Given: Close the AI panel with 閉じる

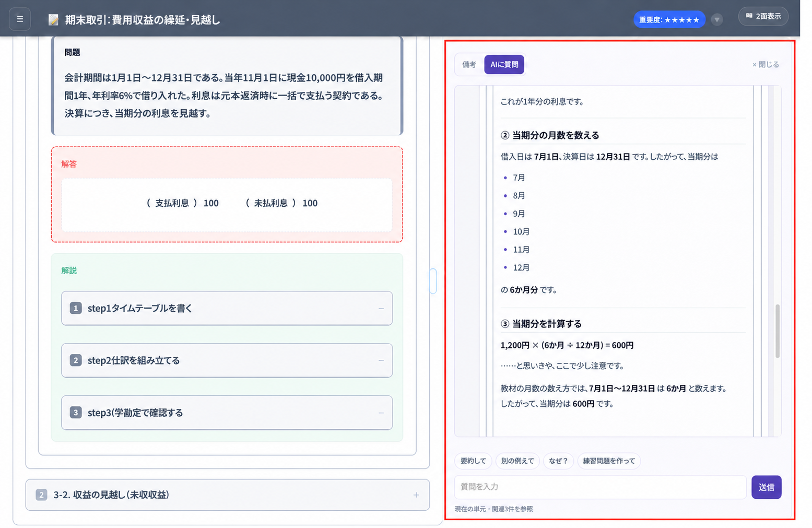Looking at the screenshot, I should 766,65.
